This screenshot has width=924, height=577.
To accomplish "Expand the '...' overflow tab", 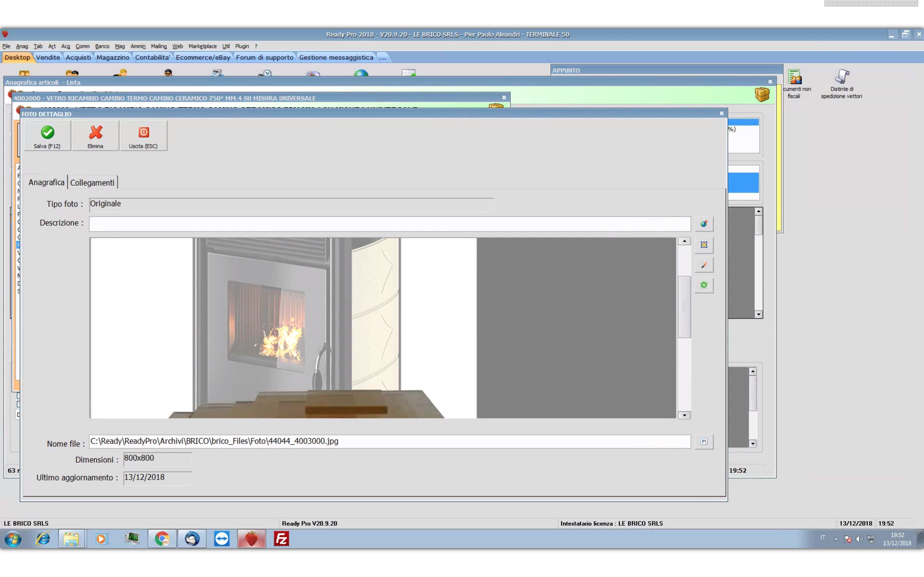I will tap(383, 57).
